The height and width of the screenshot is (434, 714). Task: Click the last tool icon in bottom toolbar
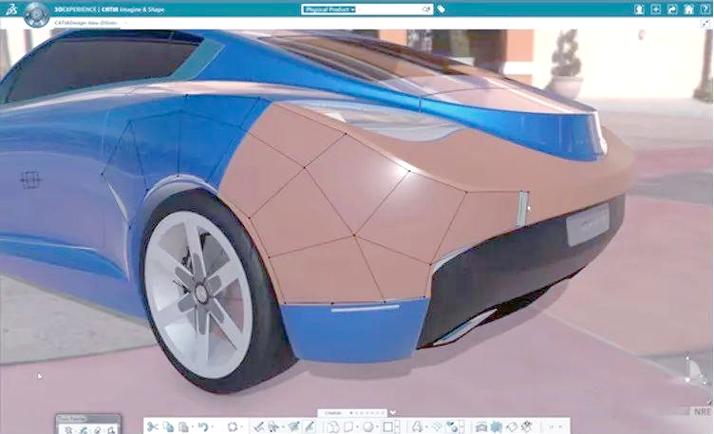[527, 427]
